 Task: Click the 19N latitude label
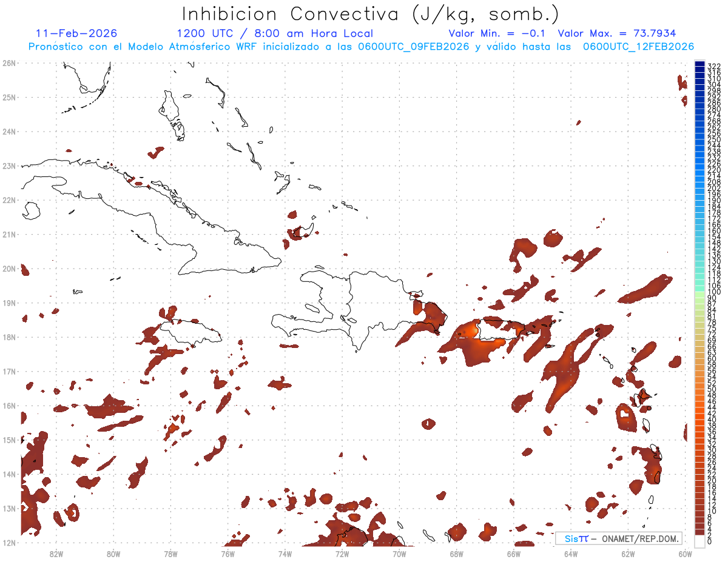click(x=8, y=303)
